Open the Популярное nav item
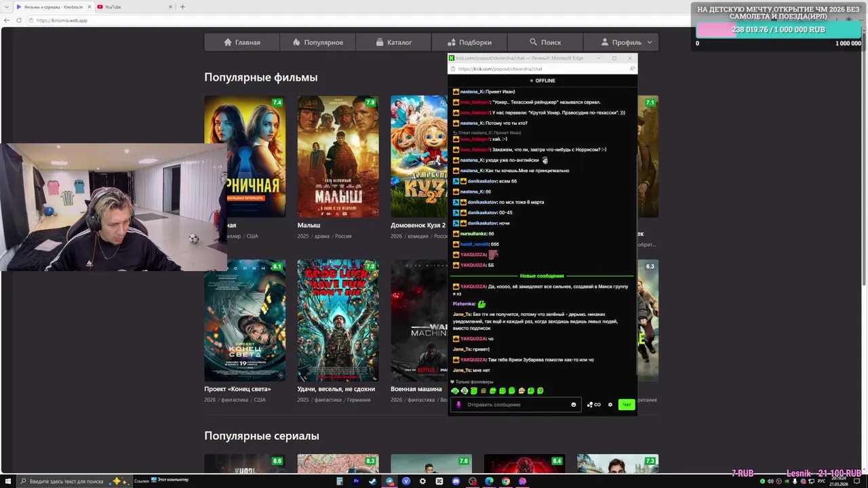Image resolution: width=868 pixels, height=488 pixels. (x=318, y=42)
